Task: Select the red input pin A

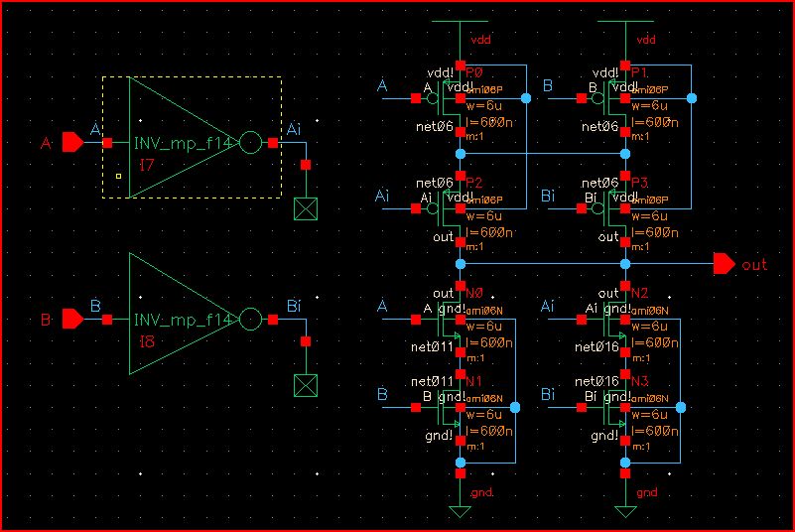Action: coord(72,143)
